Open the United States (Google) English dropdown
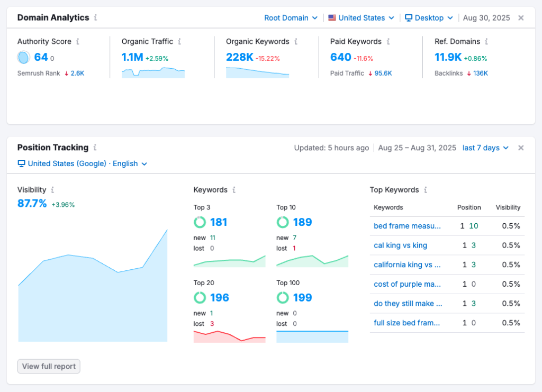542x392 pixels. click(82, 163)
